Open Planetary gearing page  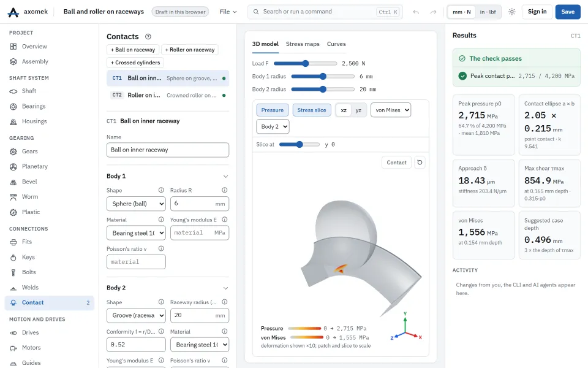[x=49, y=166]
